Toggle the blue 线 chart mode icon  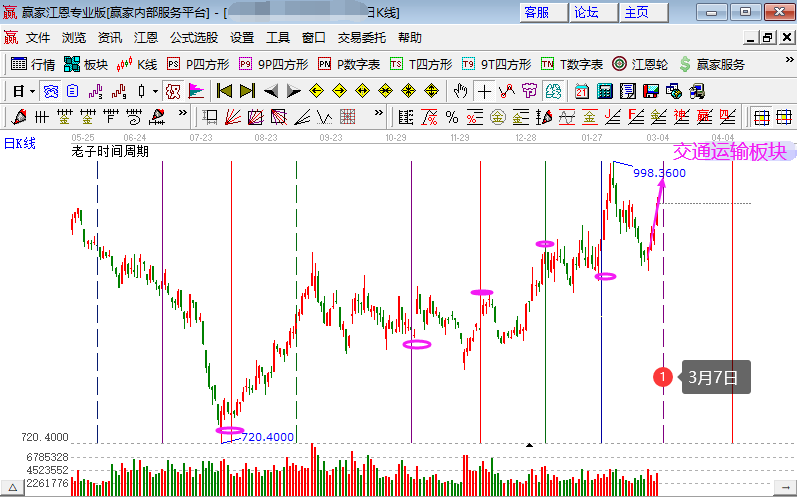[51, 91]
